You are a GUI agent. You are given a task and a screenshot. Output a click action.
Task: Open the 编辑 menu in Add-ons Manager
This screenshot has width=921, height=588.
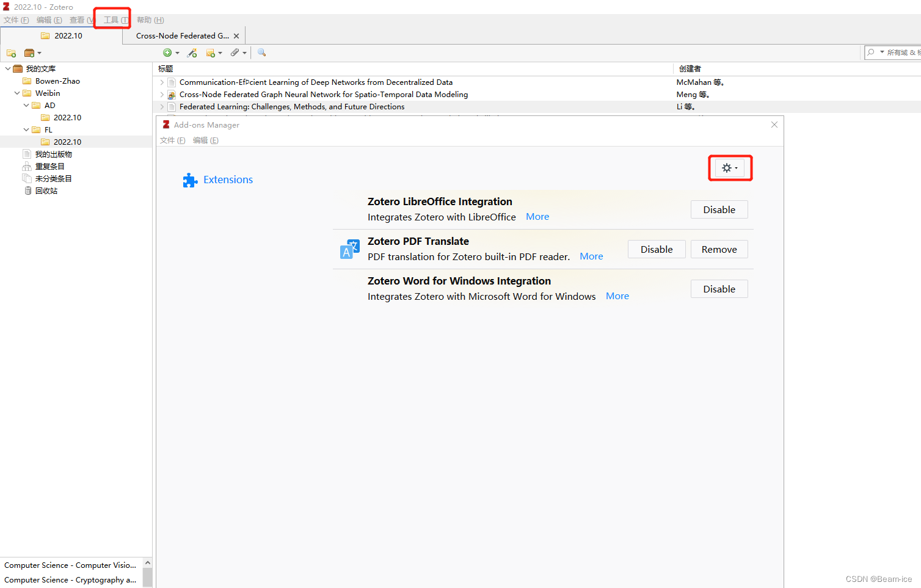point(206,140)
